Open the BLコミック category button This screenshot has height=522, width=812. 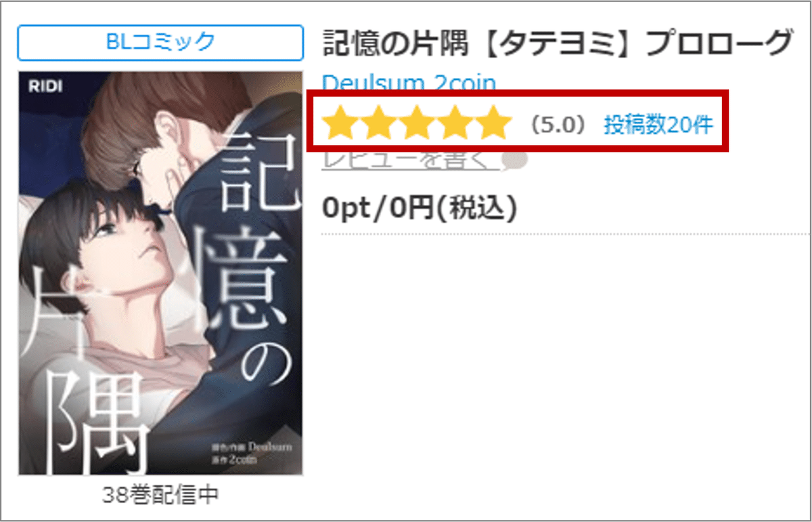[x=160, y=42]
